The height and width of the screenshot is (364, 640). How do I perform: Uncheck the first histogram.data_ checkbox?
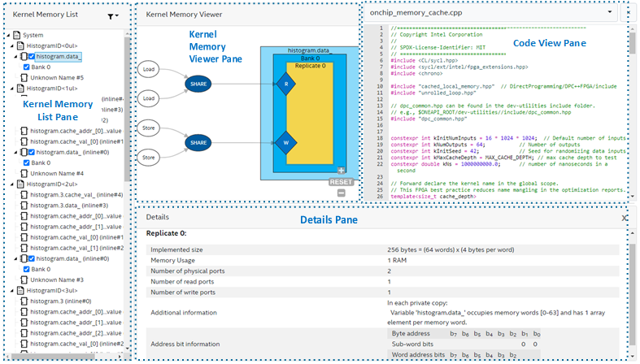coord(30,57)
